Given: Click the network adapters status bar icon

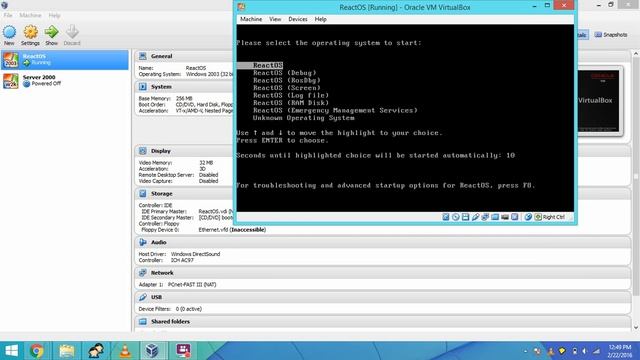Looking at the screenshot, I should pos(485,217).
